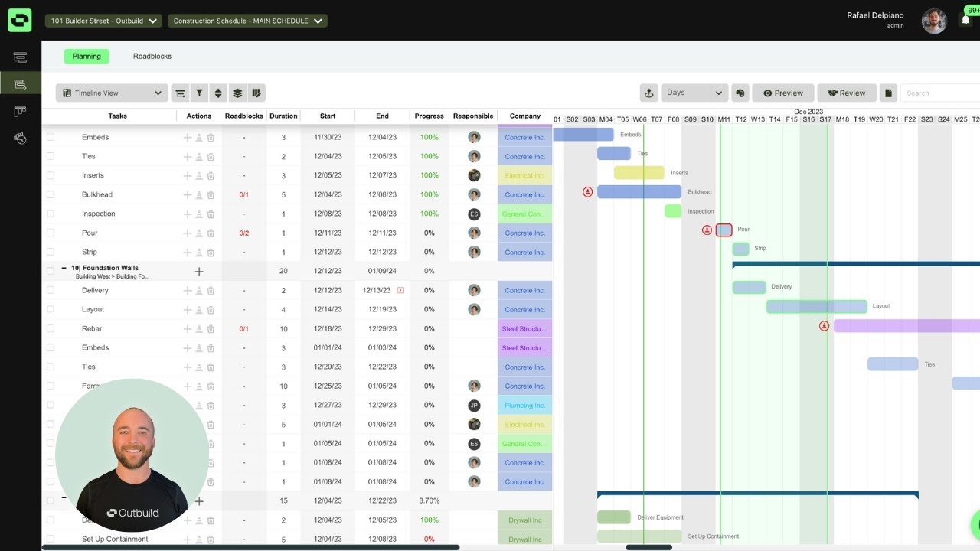The height and width of the screenshot is (551, 980).
Task: Open the highlighted Gantt sidebar icon
Action: tap(20, 83)
